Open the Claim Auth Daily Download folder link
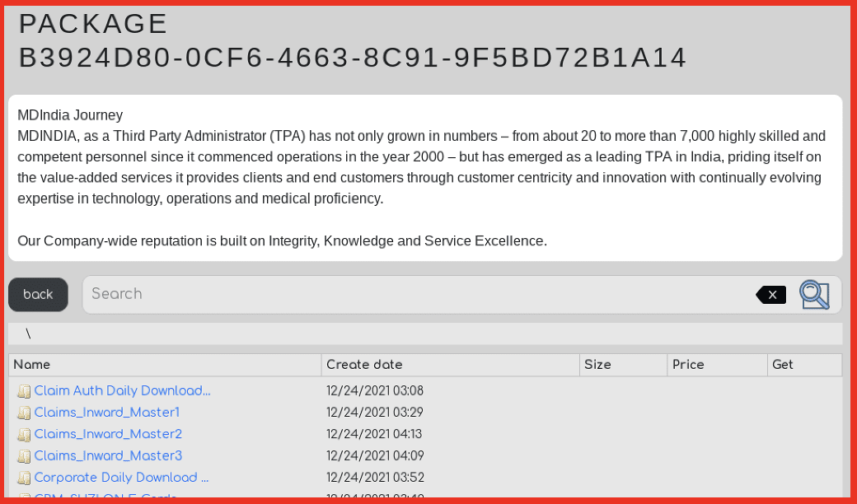 pos(122,390)
